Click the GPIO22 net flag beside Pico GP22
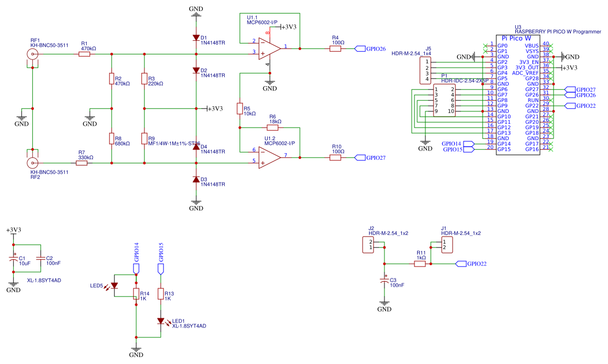Screen dimensions: 608x364 click(x=581, y=106)
